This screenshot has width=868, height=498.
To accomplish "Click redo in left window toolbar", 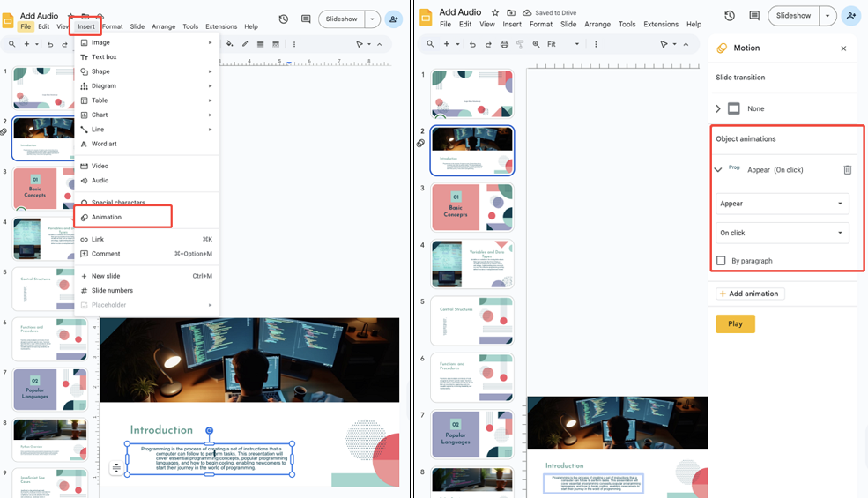I will pyautogui.click(x=64, y=44).
